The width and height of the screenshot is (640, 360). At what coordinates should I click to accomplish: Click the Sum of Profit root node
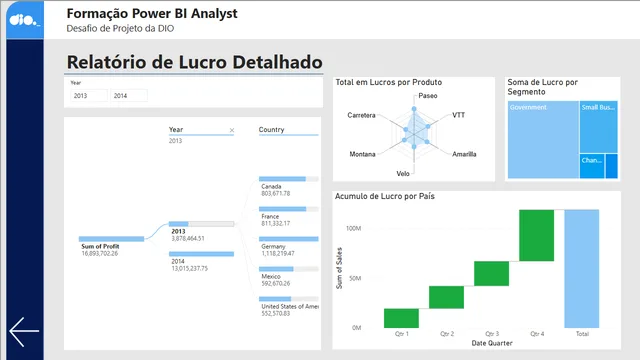(111, 239)
